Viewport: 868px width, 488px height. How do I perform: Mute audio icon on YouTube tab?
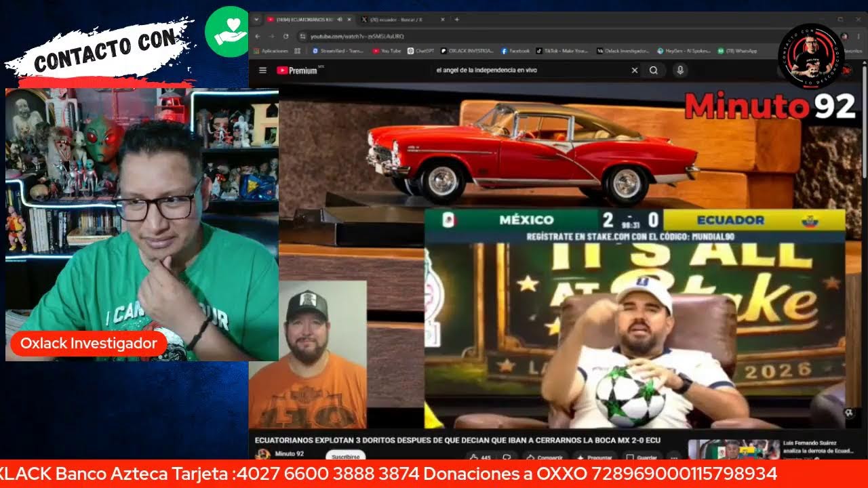339,20
